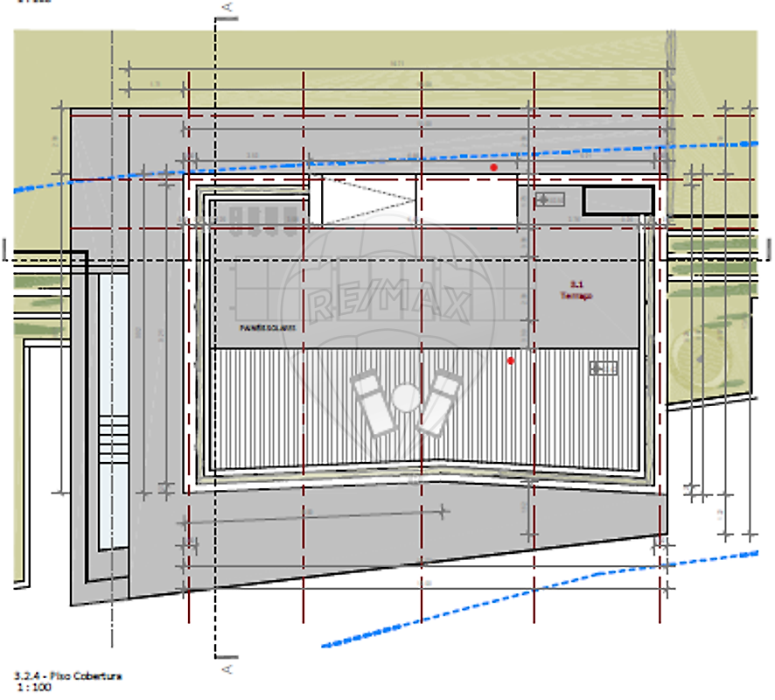This screenshot has width=775, height=700.
Task: Click the "1 : 100" scale label
Action: (34, 687)
